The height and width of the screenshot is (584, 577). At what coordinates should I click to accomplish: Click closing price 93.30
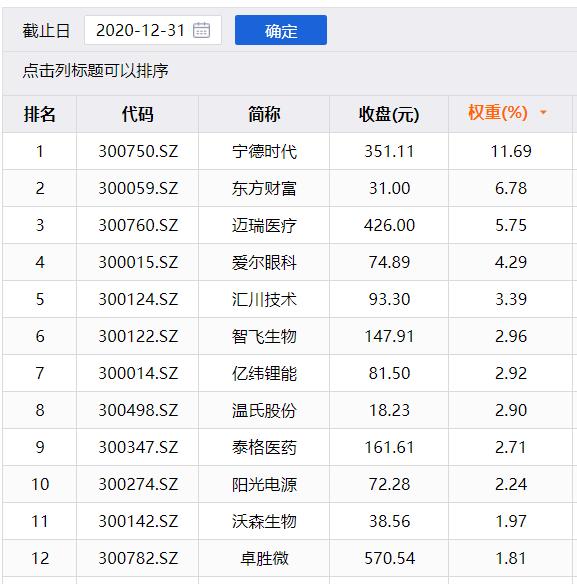[389, 299]
